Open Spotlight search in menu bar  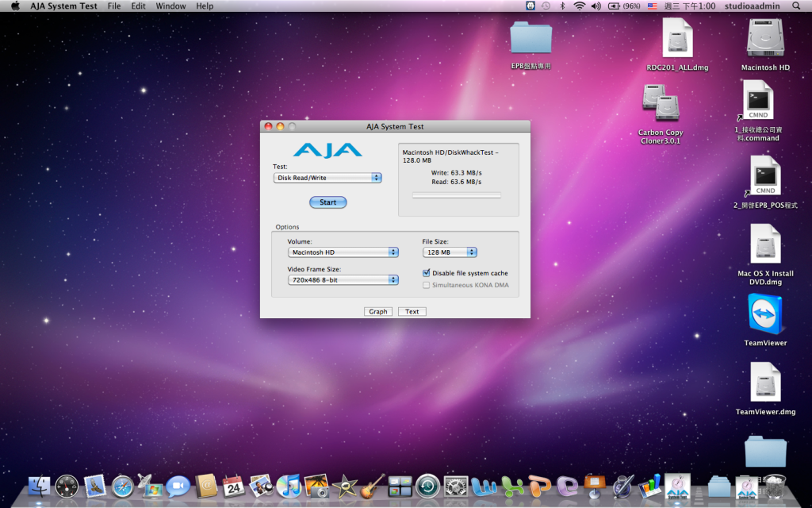796,6
